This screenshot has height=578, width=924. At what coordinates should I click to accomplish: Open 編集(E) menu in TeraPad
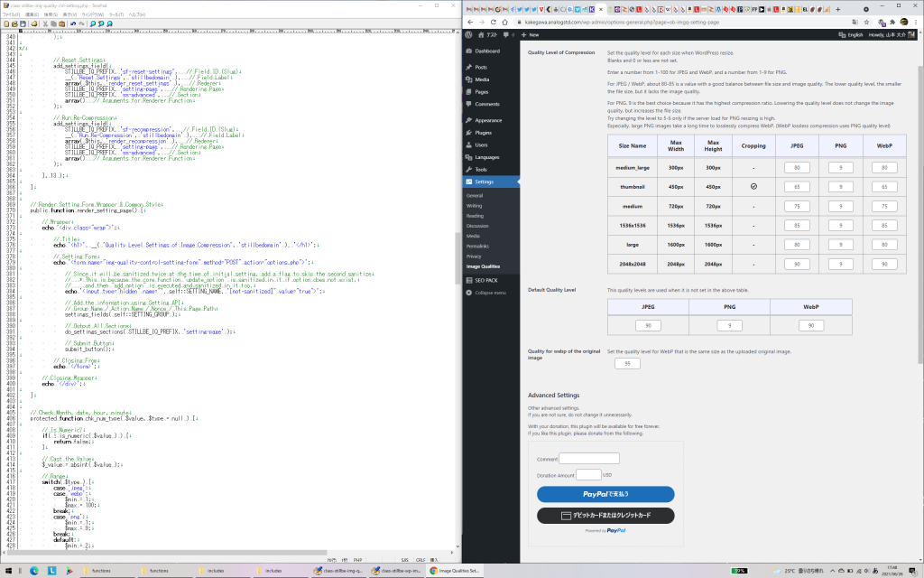(32, 14)
